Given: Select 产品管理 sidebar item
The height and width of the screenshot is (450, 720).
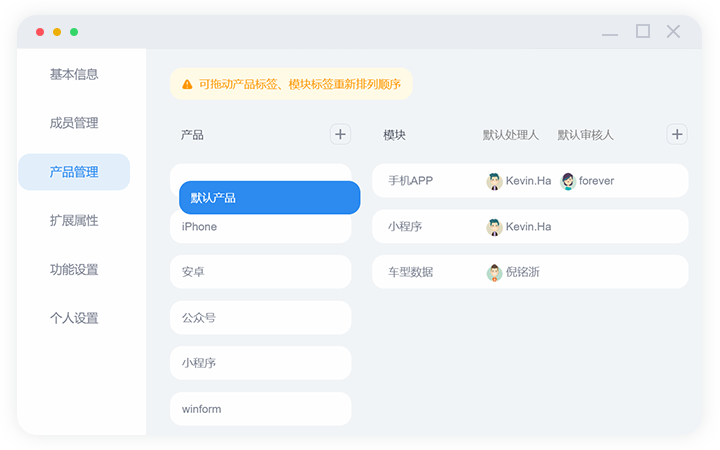Looking at the screenshot, I should pos(74,172).
